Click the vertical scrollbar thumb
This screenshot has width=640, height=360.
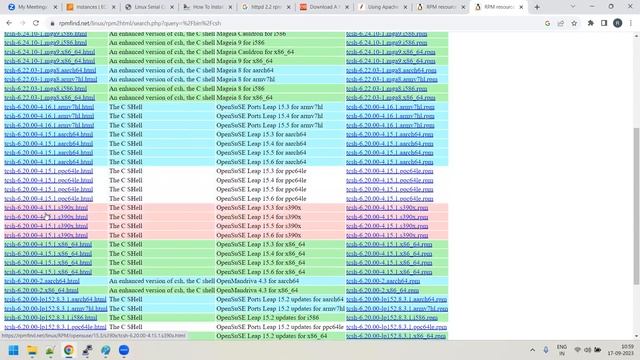[636, 206]
